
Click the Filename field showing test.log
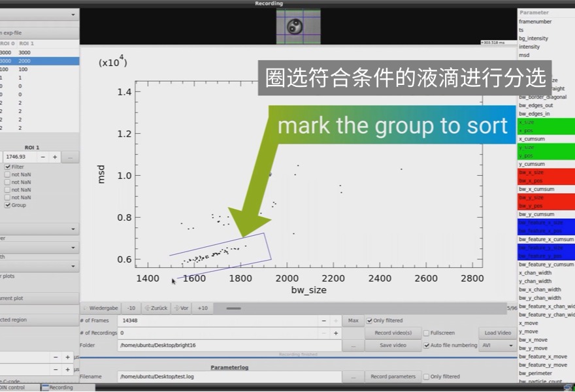coord(229,376)
